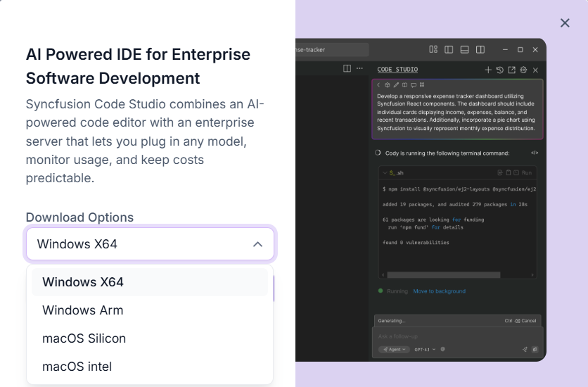Click the back chevron in prompt box
Screen dimensions: 588x387
pyautogui.click(x=378, y=85)
